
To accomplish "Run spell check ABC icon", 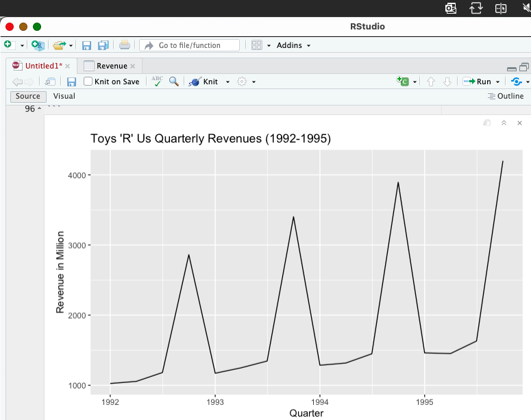I will click(x=157, y=82).
